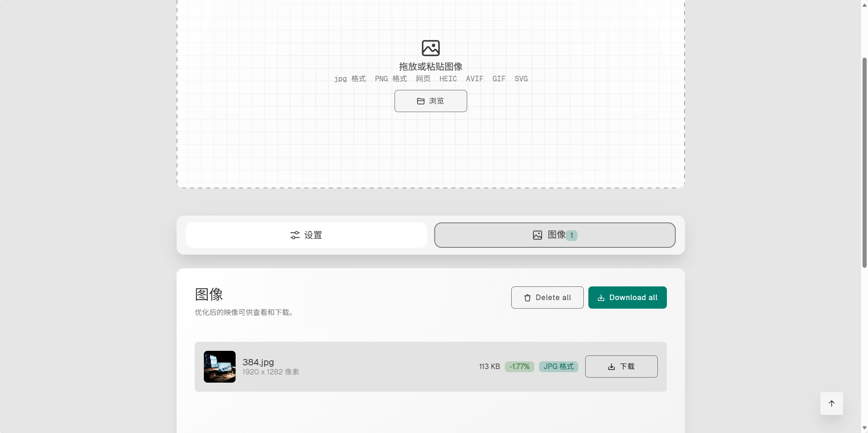
Task: Click the AVIF format label
Action: (x=474, y=79)
